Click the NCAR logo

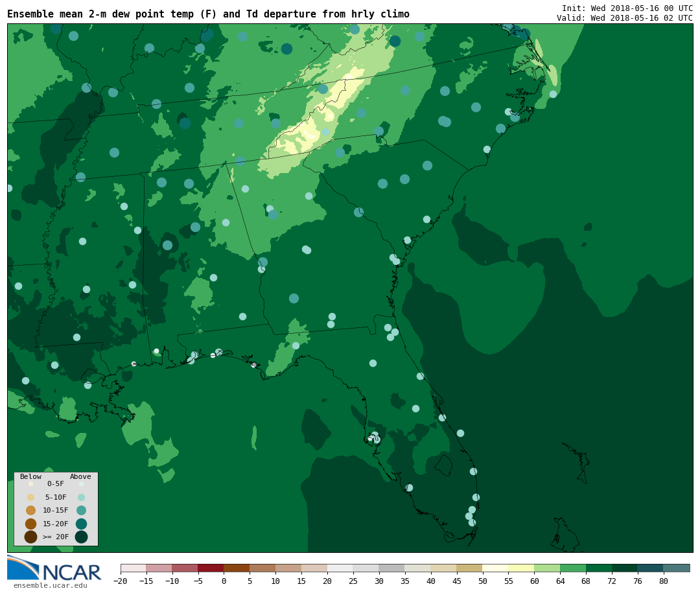tap(54, 568)
